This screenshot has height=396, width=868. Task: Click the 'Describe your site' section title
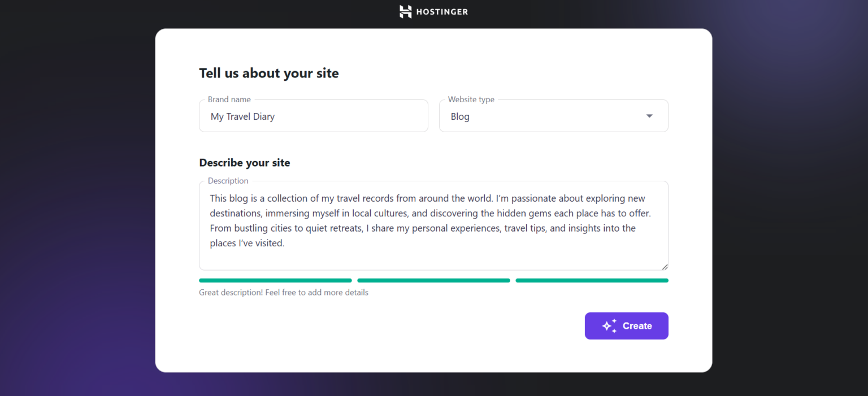(244, 163)
